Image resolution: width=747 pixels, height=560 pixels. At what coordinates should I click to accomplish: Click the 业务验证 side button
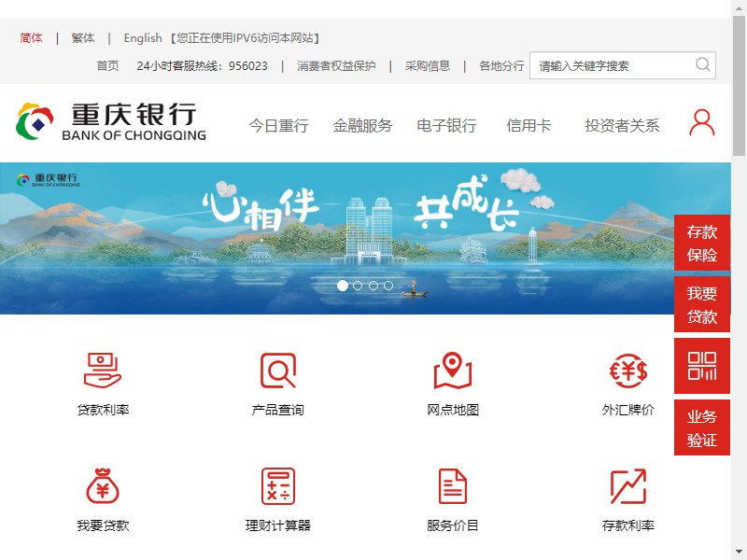pos(702,427)
